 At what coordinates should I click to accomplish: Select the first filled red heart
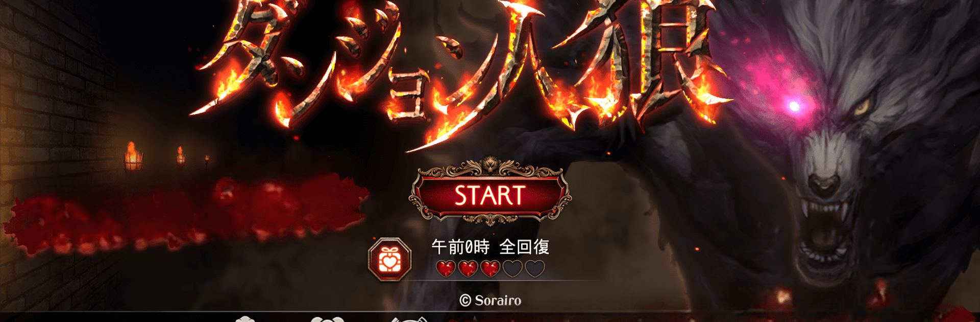point(446,268)
